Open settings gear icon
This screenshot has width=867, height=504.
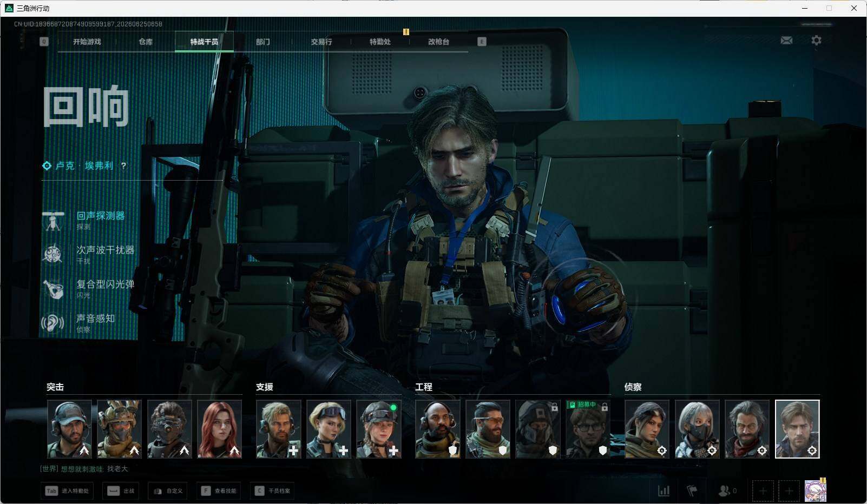click(x=816, y=41)
